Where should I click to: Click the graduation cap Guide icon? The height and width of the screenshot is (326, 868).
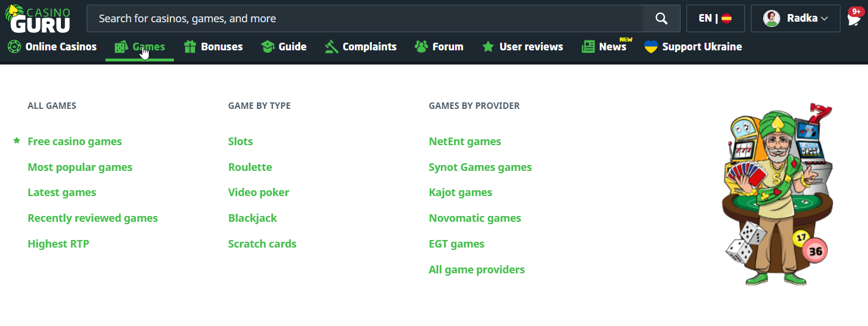pyautogui.click(x=268, y=47)
